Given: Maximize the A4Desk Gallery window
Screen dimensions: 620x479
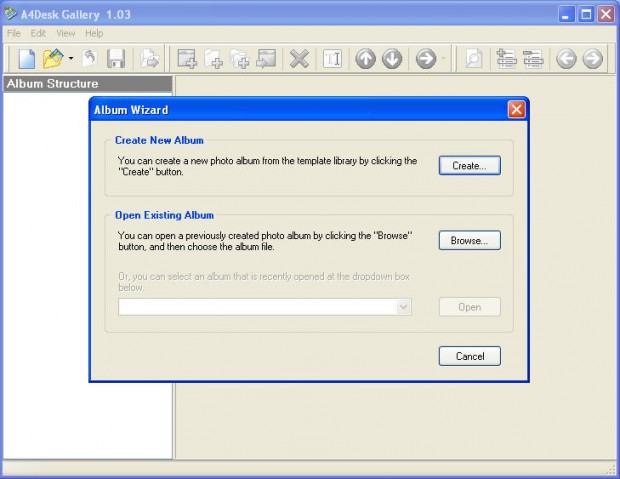Looking at the screenshot, I should pyautogui.click(x=586, y=15).
